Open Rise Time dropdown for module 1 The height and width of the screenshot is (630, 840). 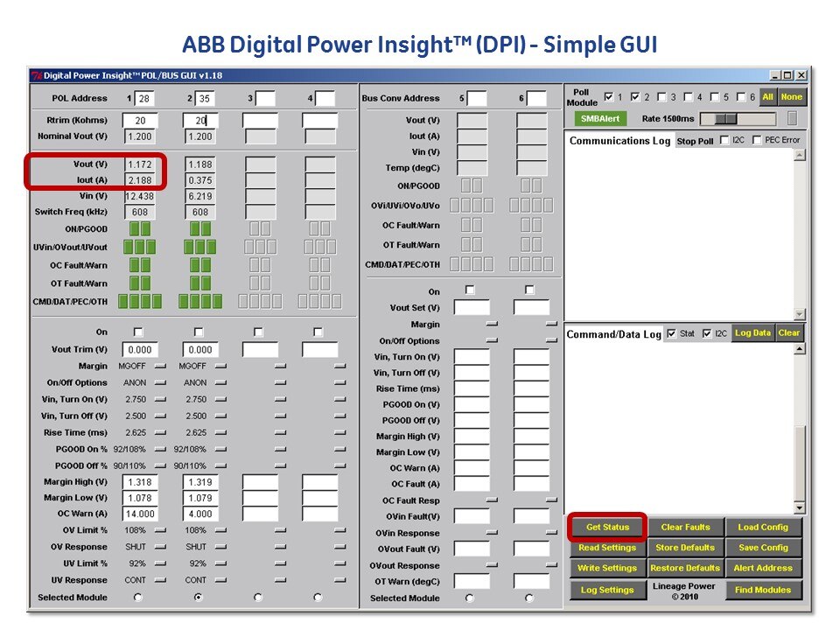(159, 433)
